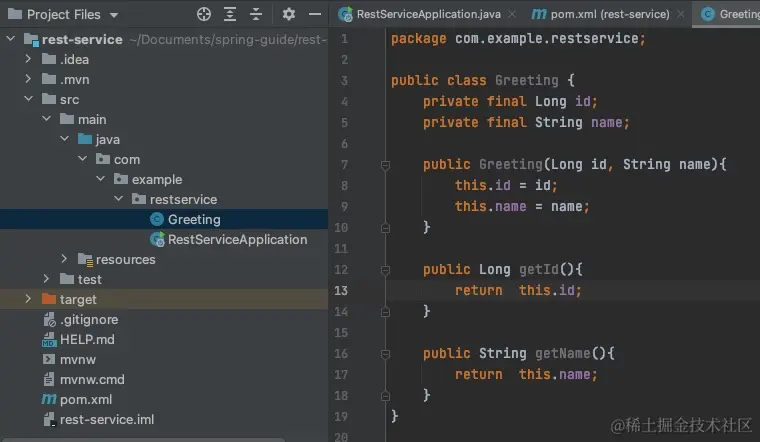The image size is (760, 442).
Task: Select RestServiceApplication class in tree
Action: [238, 239]
